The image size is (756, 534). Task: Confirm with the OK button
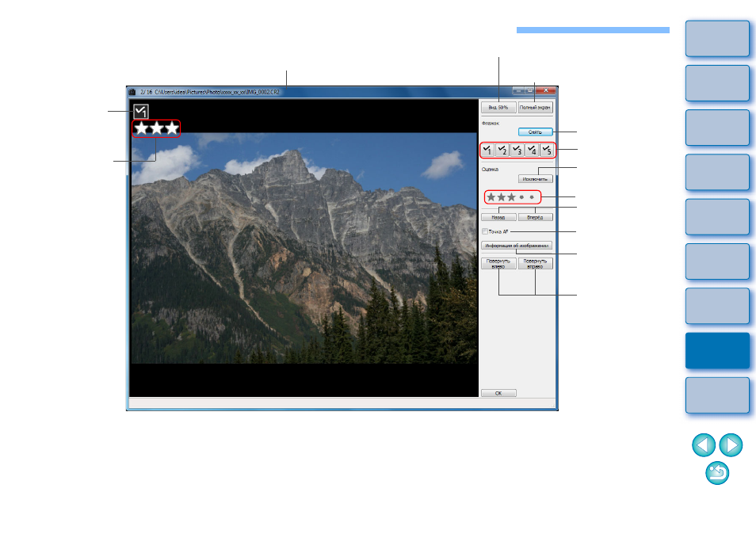498,393
